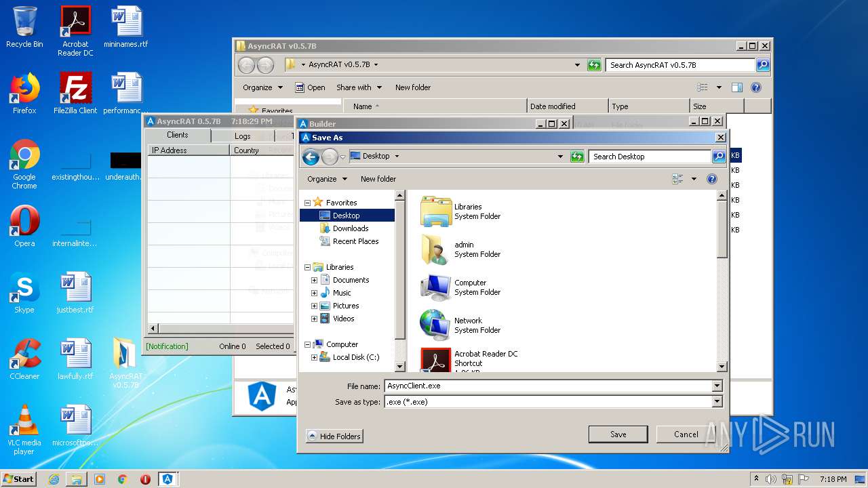This screenshot has width=868, height=488.
Task: Select Recent Places in the navigation tree
Action: click(355, 241)
